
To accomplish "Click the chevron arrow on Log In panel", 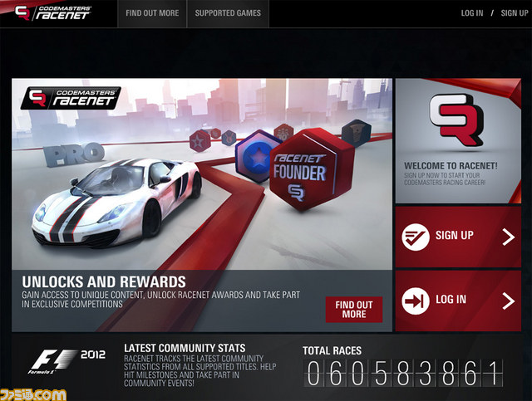I will [508, 301].
